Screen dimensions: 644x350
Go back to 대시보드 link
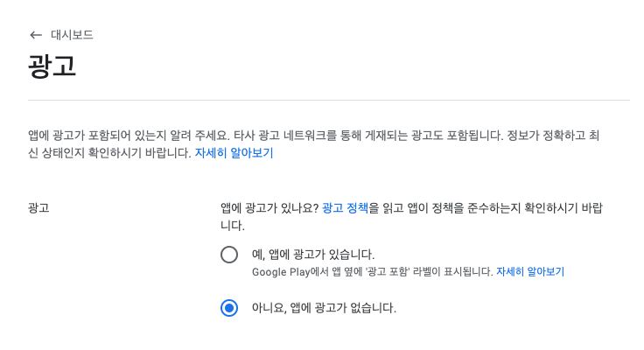(72, 35)
